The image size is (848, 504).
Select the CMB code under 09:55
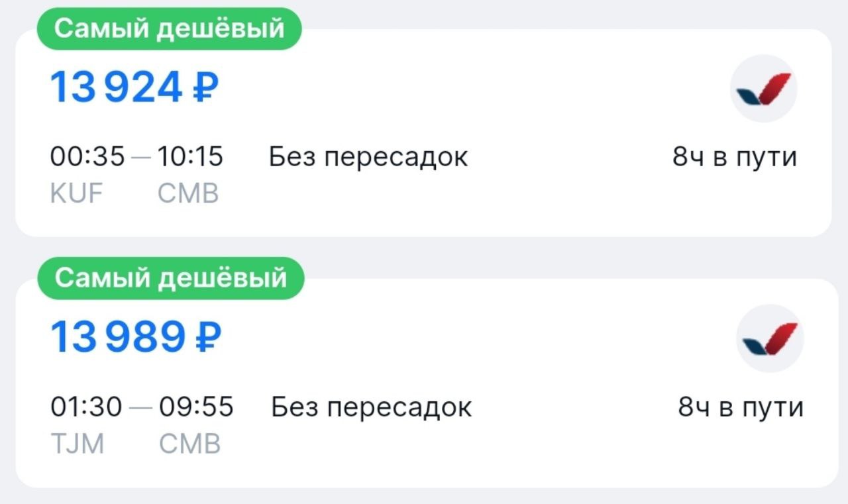click(189, 443)
